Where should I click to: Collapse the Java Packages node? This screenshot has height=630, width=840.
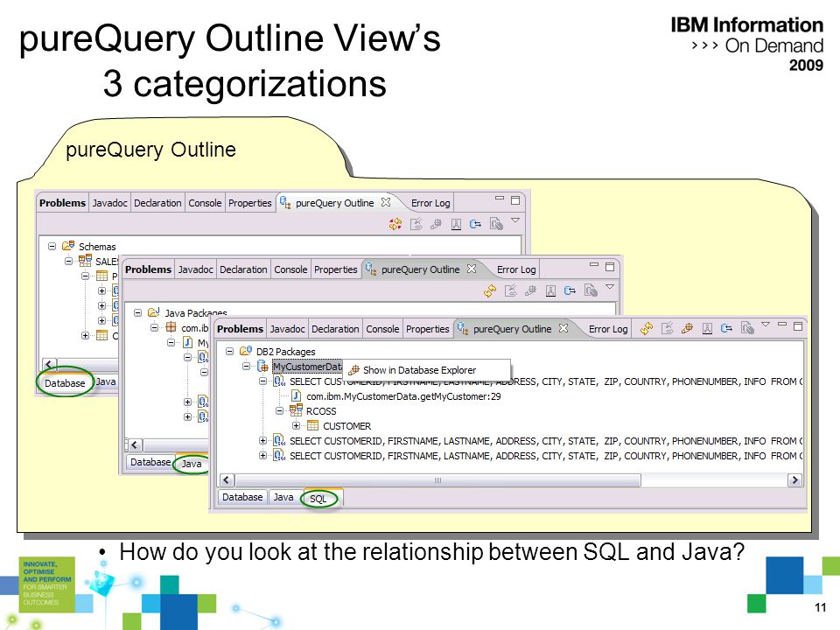[x=137, y=312]
